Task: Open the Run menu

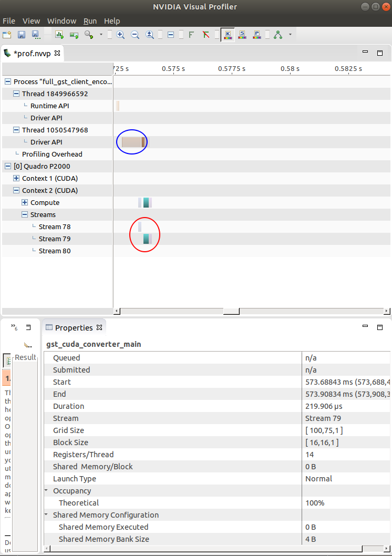Action: click(90, 21)
